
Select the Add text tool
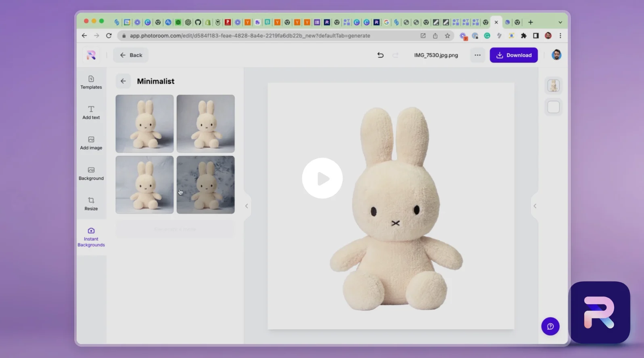coord(91,113)
